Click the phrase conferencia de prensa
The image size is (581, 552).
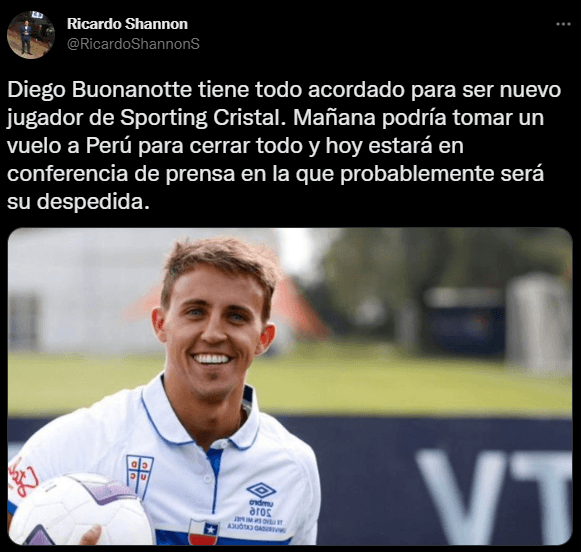[121, 174]
